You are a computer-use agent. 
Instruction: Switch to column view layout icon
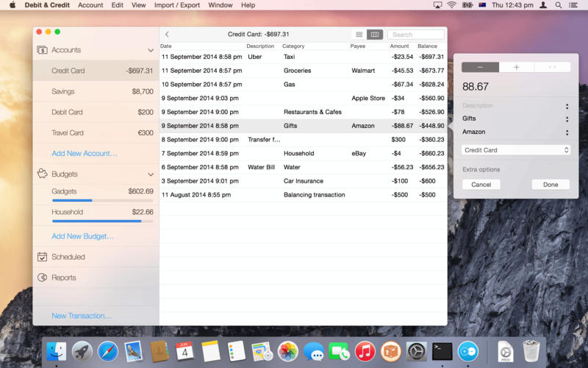click(x=375, y=35)
